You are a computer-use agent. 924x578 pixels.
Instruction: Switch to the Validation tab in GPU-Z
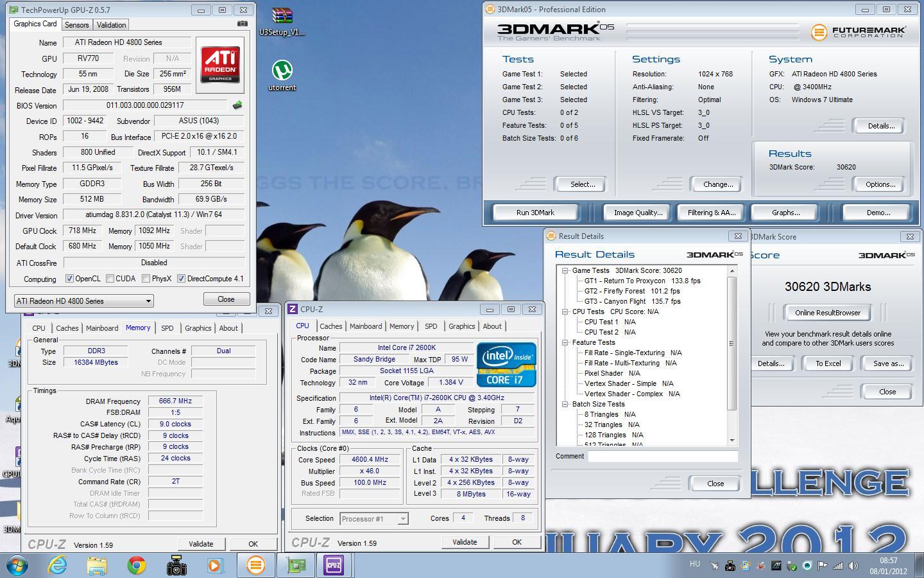tap(111, 25)
